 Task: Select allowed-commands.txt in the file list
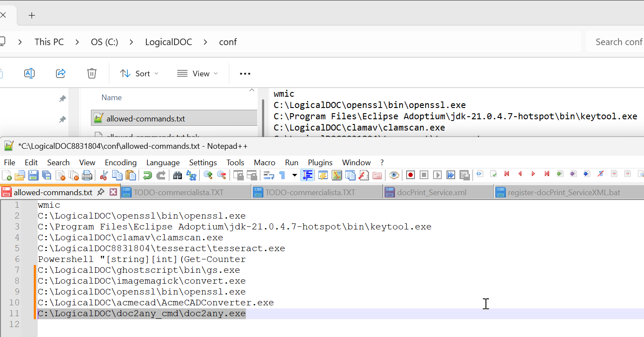(146, 118)
